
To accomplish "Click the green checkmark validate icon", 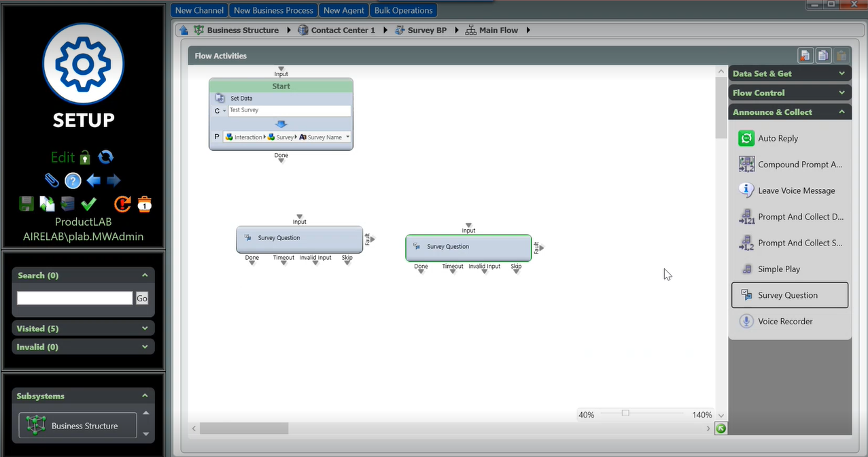I will point(88,203).
